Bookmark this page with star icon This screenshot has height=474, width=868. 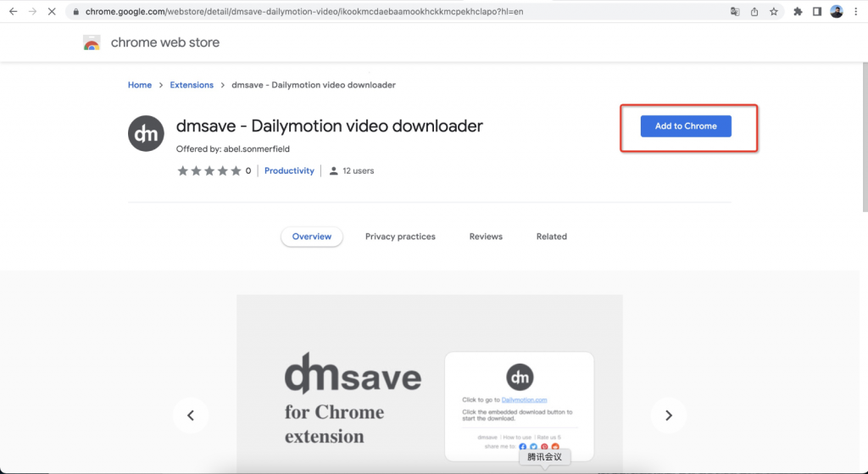774,12
